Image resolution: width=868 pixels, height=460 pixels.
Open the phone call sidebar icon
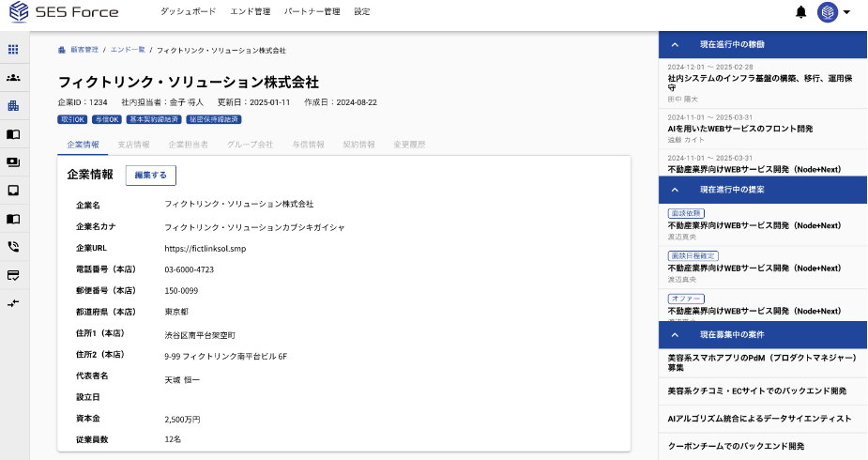pyautogui.click(x=13, y=247)
